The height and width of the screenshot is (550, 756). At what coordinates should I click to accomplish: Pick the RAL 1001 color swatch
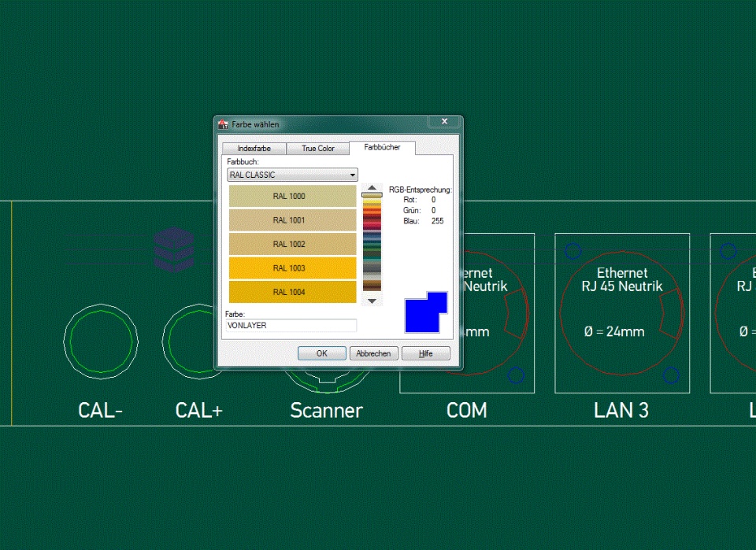coord(292,220)
